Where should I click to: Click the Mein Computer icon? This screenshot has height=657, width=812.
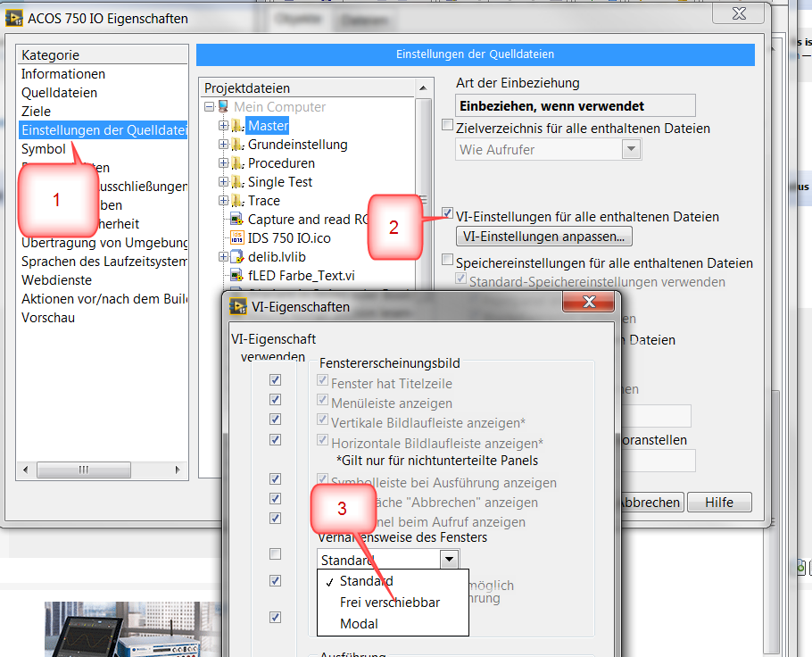[223, 107]
